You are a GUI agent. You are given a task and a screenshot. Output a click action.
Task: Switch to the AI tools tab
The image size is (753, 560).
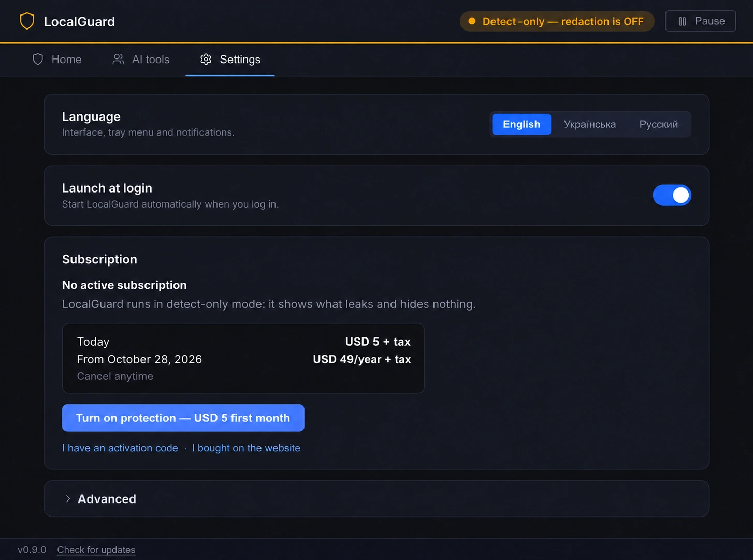pos(141,60)
